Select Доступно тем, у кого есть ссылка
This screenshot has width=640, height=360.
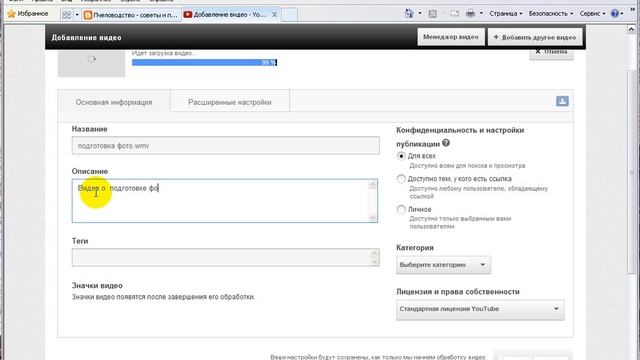pyautogui.click(x=401, y=179)
